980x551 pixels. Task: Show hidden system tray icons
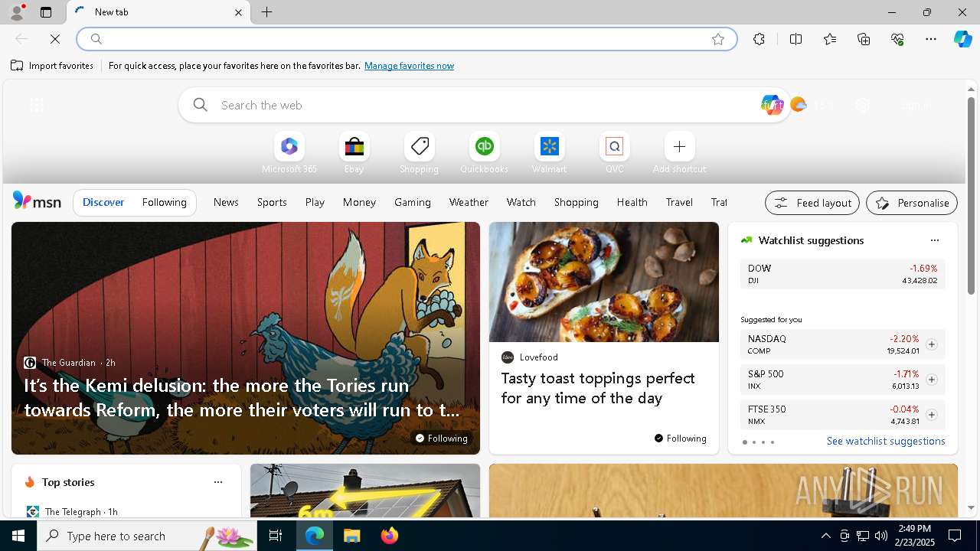click(825, 536)
